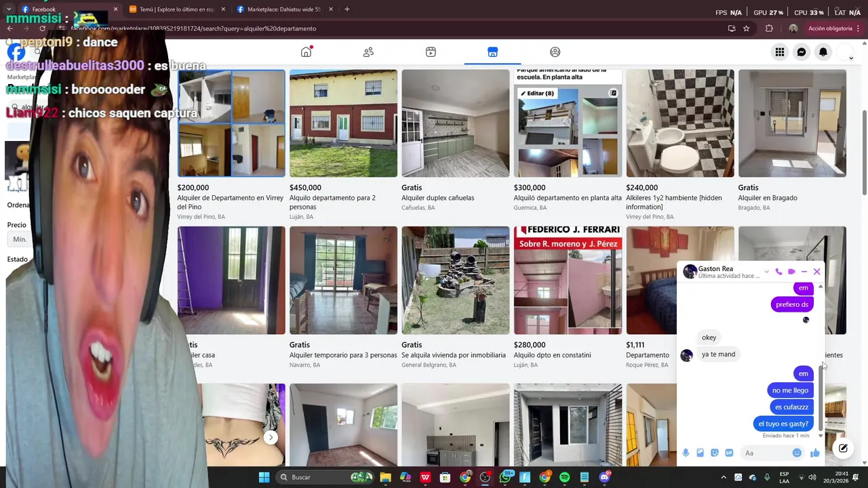868x488 pixels.
Task: Start a video call with Gaston Rea
Action: coord(791,272)
